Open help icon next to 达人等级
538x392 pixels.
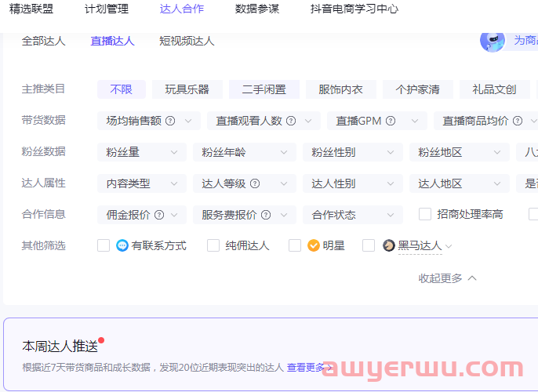coord(255,183)
